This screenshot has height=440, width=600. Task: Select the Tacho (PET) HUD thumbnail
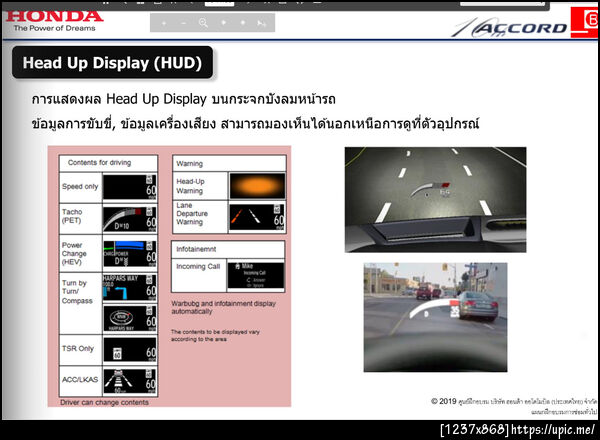pos(130,219)
